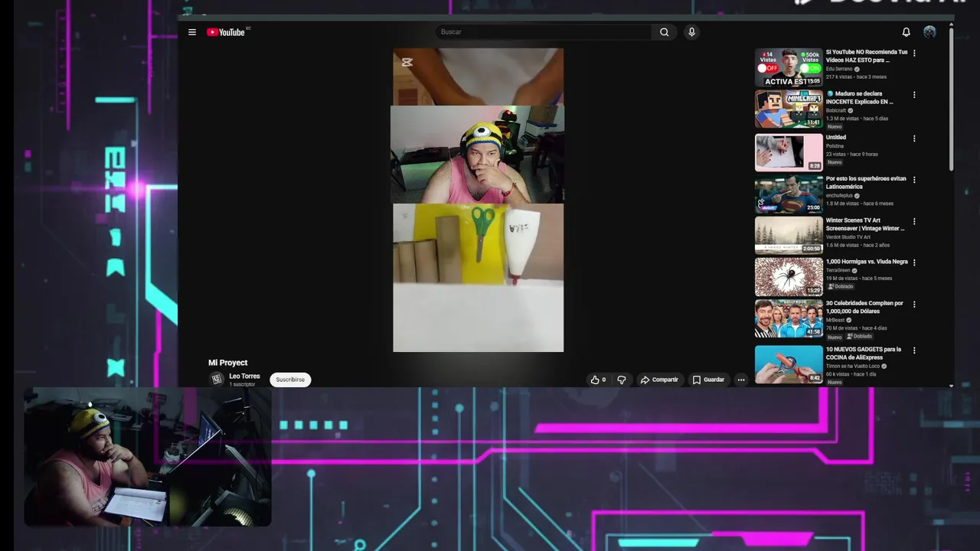Screen dimensions: 980x551
Task: Go to YouTube home via logo
Action: click(x=227, y=32)
